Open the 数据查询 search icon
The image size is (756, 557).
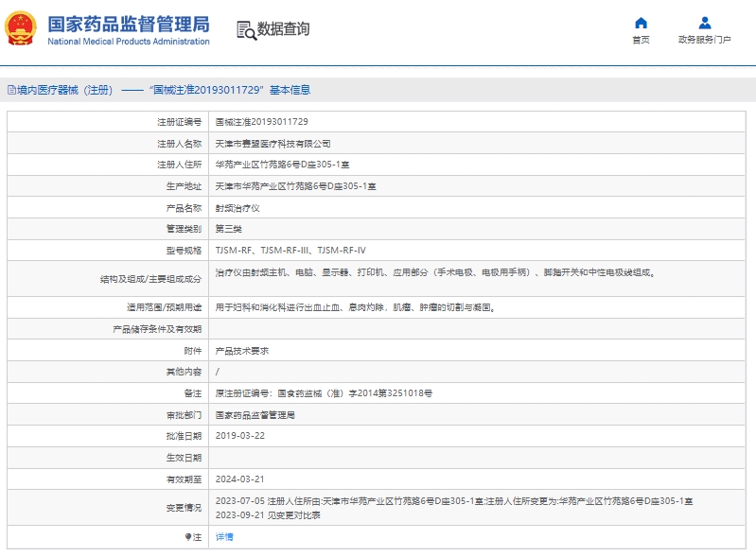(246, 30)
